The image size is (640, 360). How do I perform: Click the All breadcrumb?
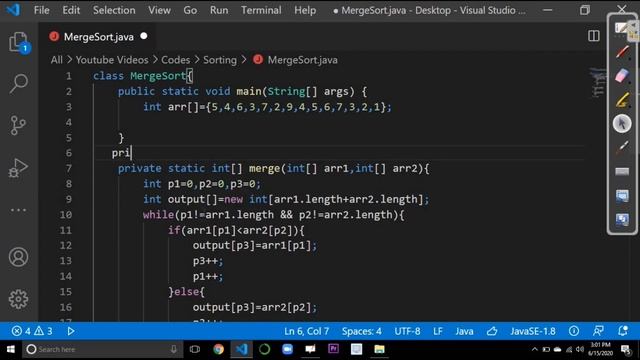point(56,60)
